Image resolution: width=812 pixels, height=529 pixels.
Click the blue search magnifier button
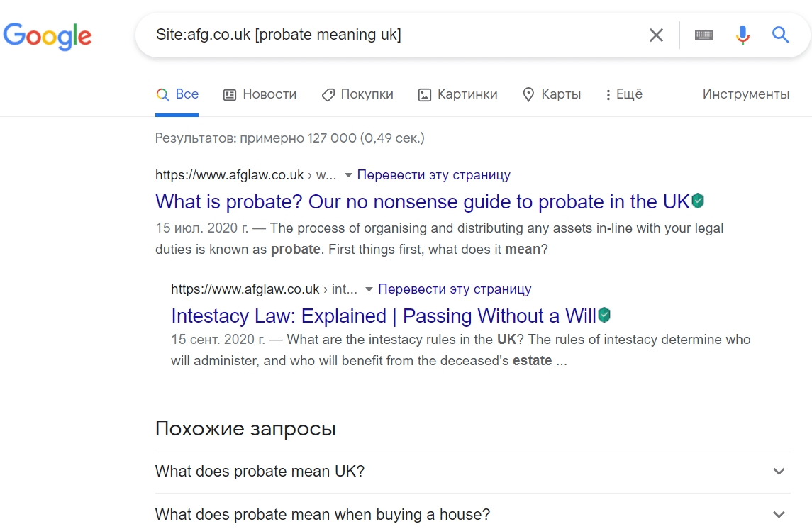coord(781,35)
